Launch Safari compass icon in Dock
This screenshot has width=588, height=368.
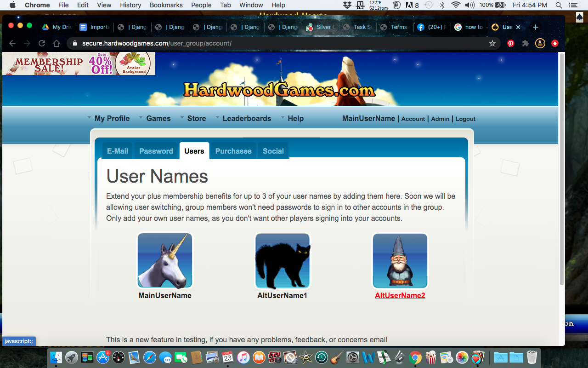pos(150,357)
